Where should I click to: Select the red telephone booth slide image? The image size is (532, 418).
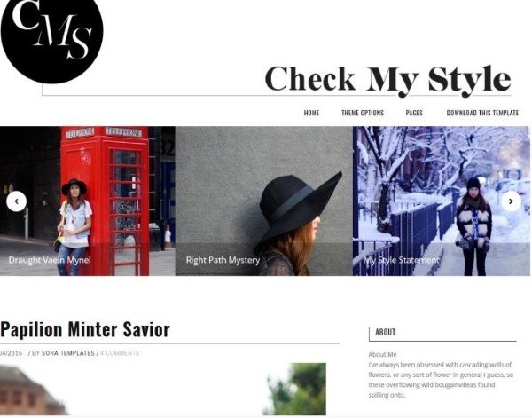pyautogui.click(x=88, y=201)
